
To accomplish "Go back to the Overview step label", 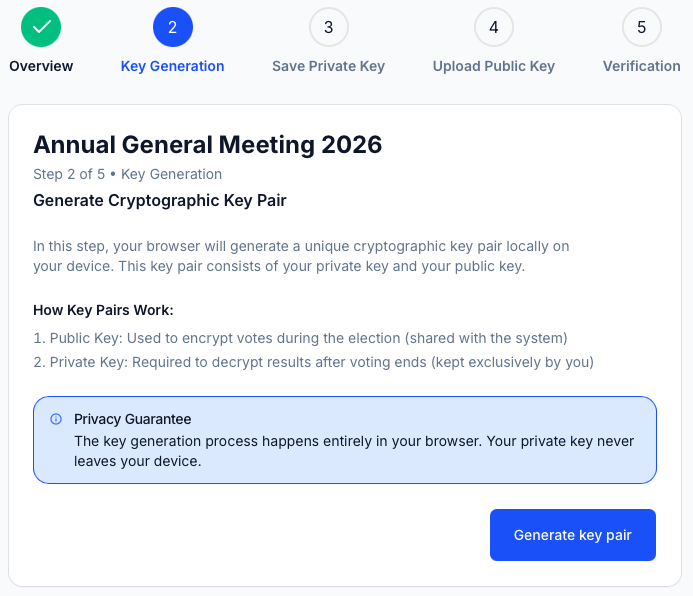I will pos(41,66).
